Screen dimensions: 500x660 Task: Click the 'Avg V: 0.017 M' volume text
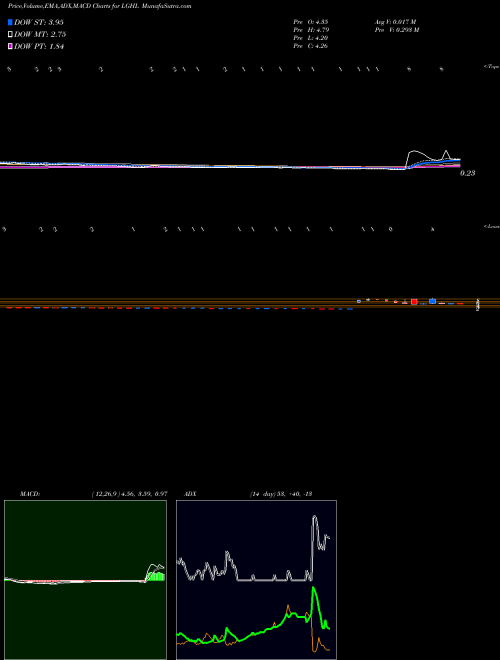[395, 21]
